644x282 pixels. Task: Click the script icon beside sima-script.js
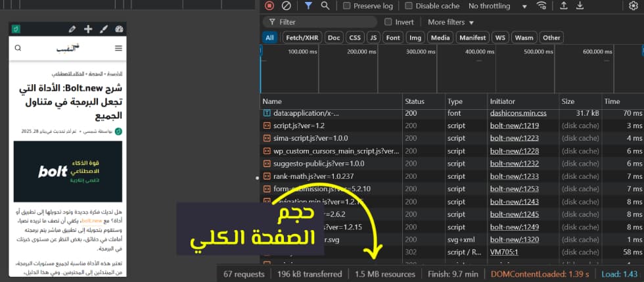pyautogui.click(x=267, y=139)
